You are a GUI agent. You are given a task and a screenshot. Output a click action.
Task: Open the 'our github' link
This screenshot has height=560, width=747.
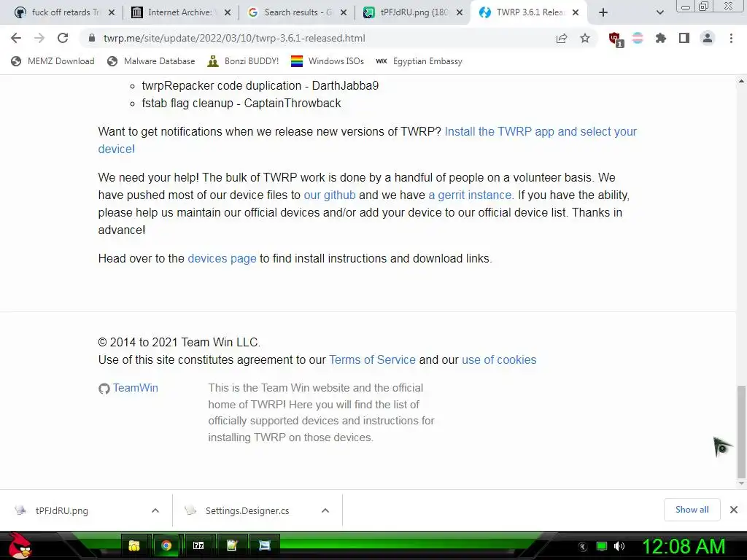330,195
